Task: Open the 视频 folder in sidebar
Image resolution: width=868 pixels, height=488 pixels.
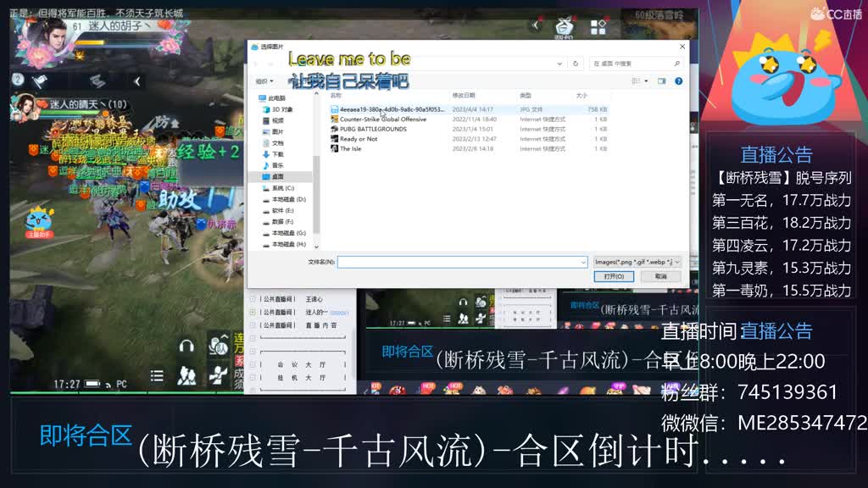Action: click(274, 120)
